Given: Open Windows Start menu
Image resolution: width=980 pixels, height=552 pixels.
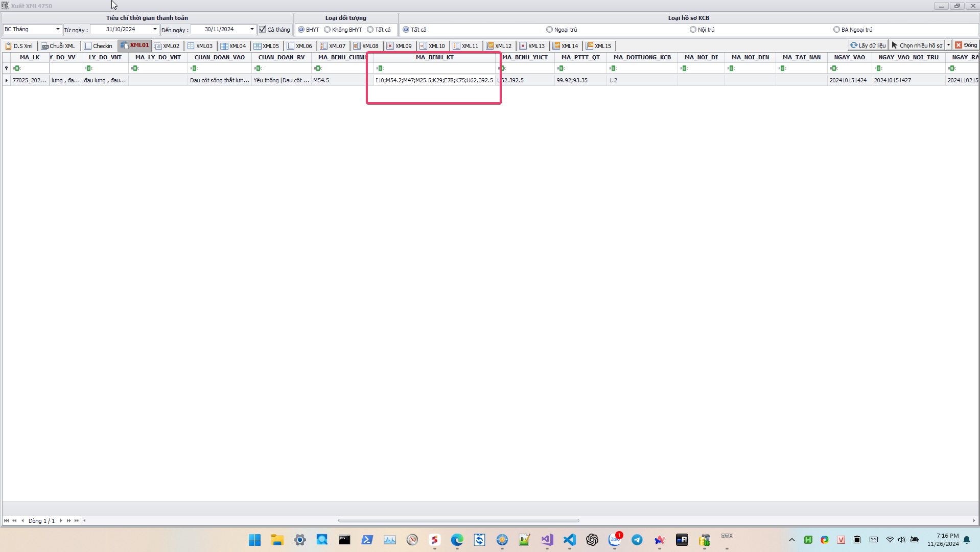Looking at the screenshot, I should (254, 540).
